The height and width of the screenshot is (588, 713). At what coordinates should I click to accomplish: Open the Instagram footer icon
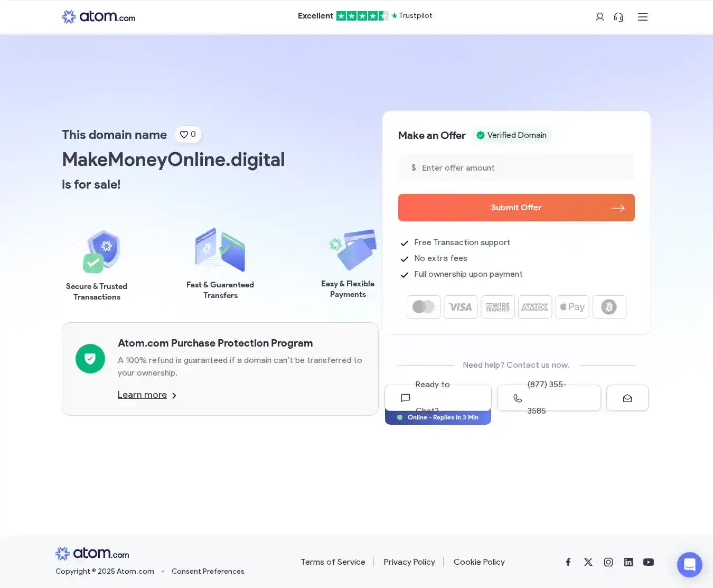click(608, 562)
